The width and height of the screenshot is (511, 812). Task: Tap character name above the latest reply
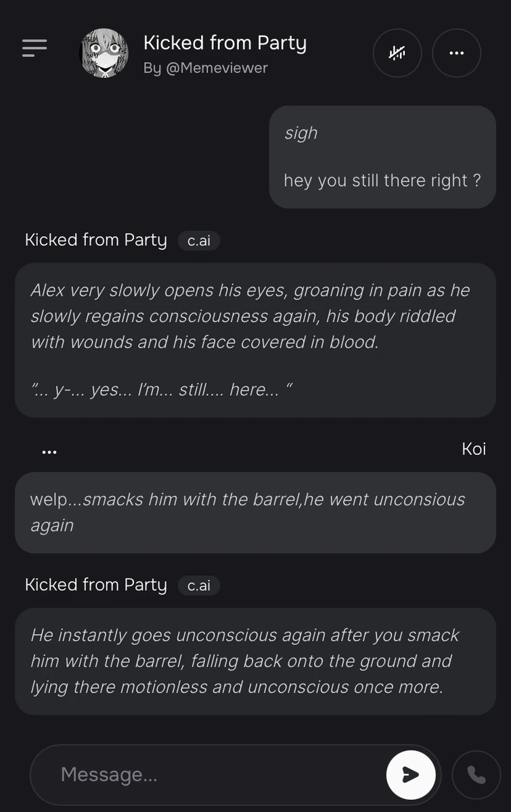tap(95, 585)
